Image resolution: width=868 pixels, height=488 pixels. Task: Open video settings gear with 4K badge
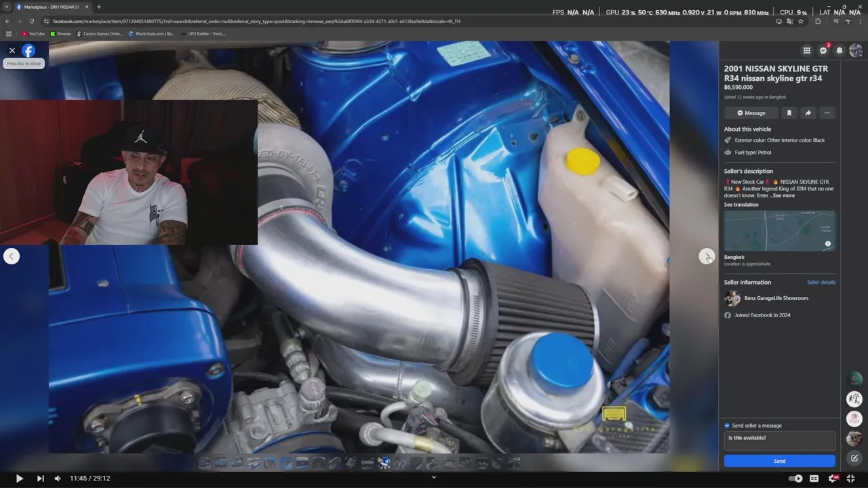point(833,479)
